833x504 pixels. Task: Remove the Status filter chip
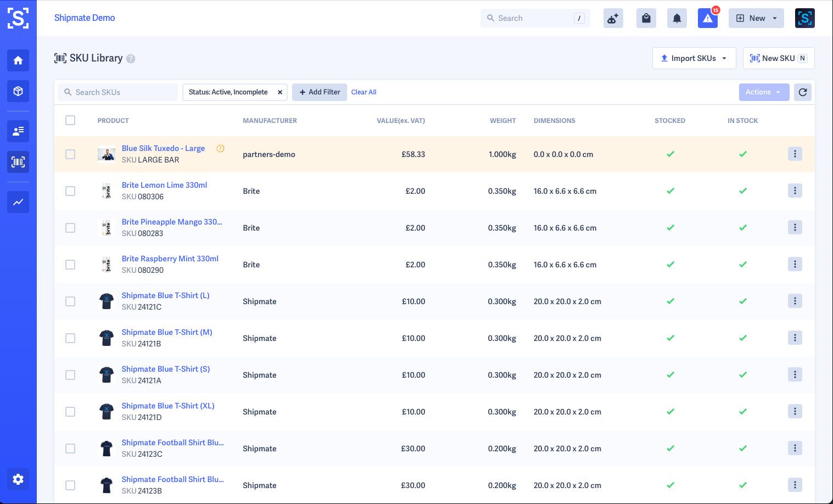[x=280, y=92]
